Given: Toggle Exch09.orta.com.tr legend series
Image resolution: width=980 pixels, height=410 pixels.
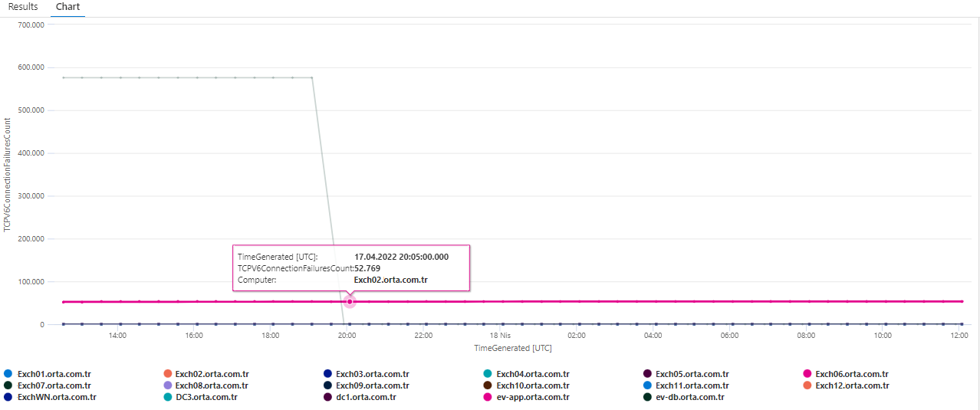Looking at the screenshot, I should point(366,385).
